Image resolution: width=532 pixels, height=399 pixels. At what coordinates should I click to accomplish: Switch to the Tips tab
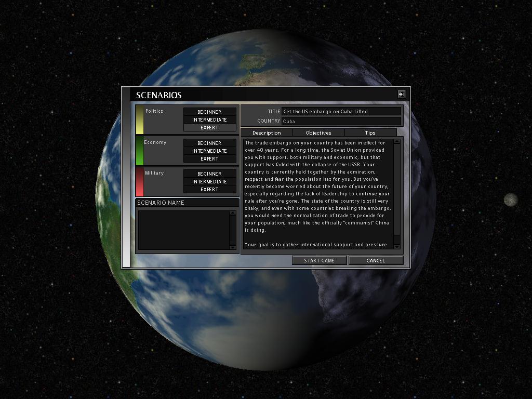coord(370,132)
